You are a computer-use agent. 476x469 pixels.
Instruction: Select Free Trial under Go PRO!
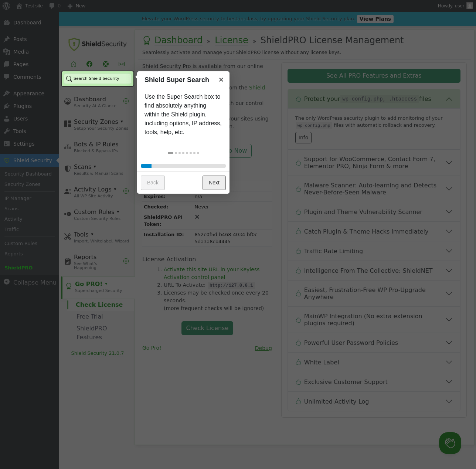pos(90,316)
